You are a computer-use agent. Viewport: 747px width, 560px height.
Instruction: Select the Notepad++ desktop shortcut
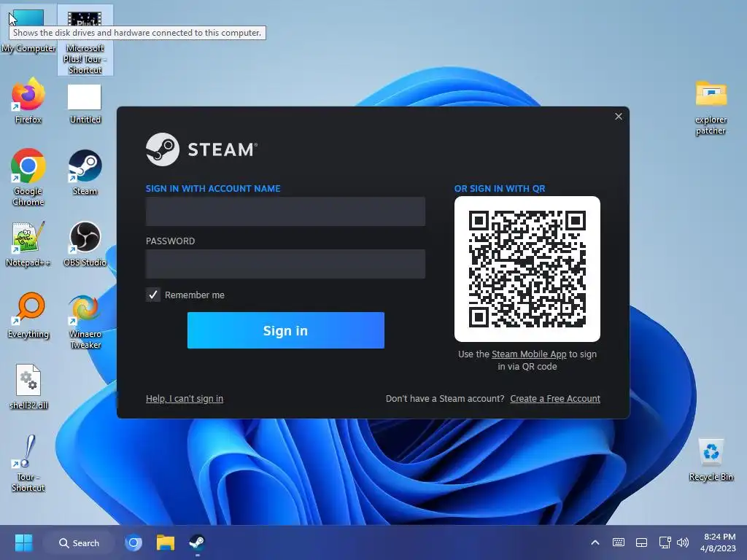28,244
